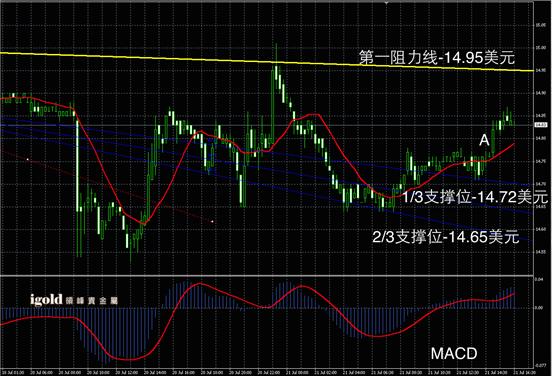Click the MACD indicator label
Image resolution: width=552 pixels, height=376 pixels.
[x=454, y=353]
